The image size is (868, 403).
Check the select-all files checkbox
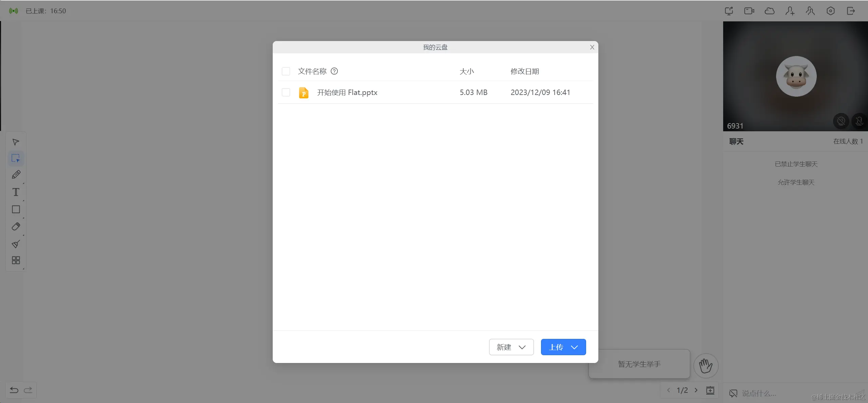tap(286, 71)
